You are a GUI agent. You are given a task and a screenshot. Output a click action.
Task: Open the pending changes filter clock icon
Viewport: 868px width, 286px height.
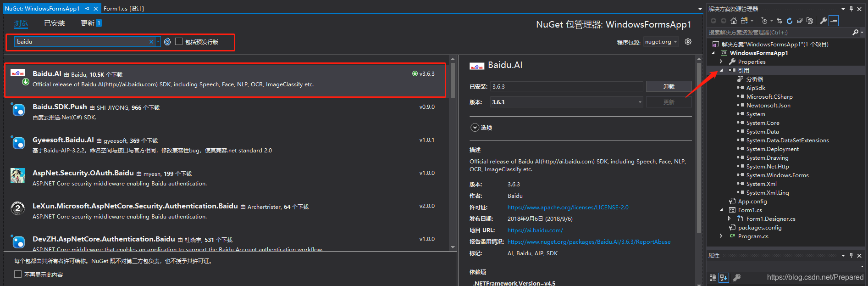(764, 21)
